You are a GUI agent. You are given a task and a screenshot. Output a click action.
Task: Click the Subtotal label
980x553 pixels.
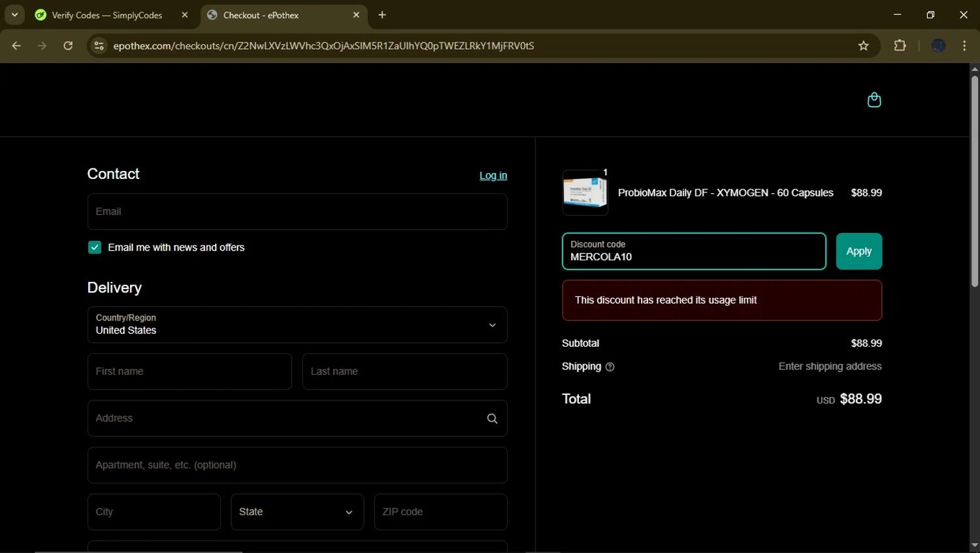pyautogui.click(x=580, y=343)
